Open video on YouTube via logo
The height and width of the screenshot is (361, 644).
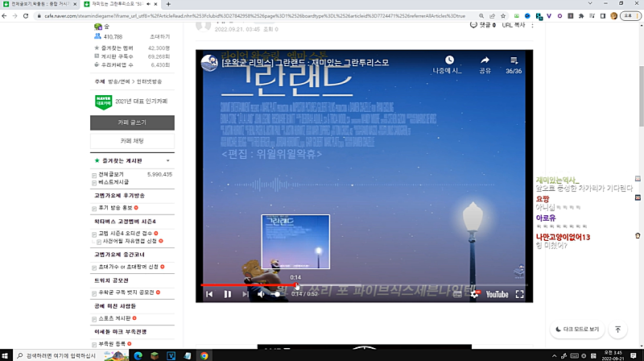pyautogui.click(x=496, y=294)
